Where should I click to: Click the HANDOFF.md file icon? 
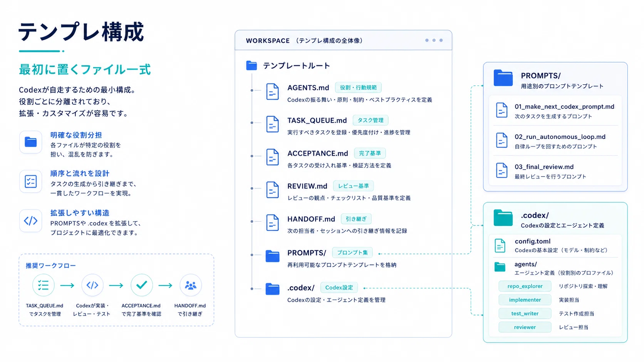point(272,223)
